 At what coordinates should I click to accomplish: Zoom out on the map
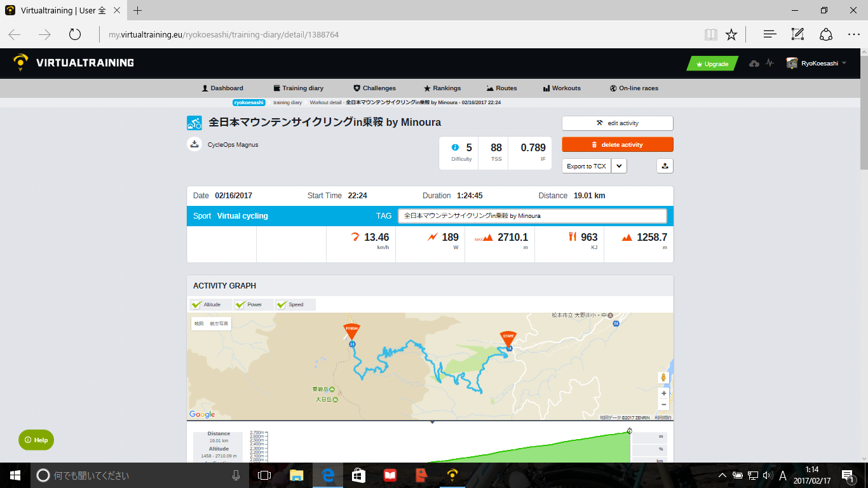664,405
